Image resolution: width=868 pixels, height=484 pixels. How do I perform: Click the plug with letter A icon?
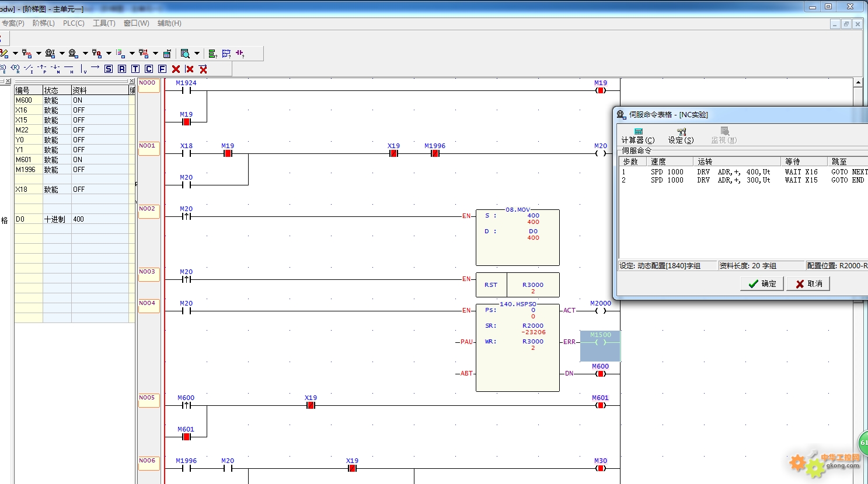pos(97,54)
